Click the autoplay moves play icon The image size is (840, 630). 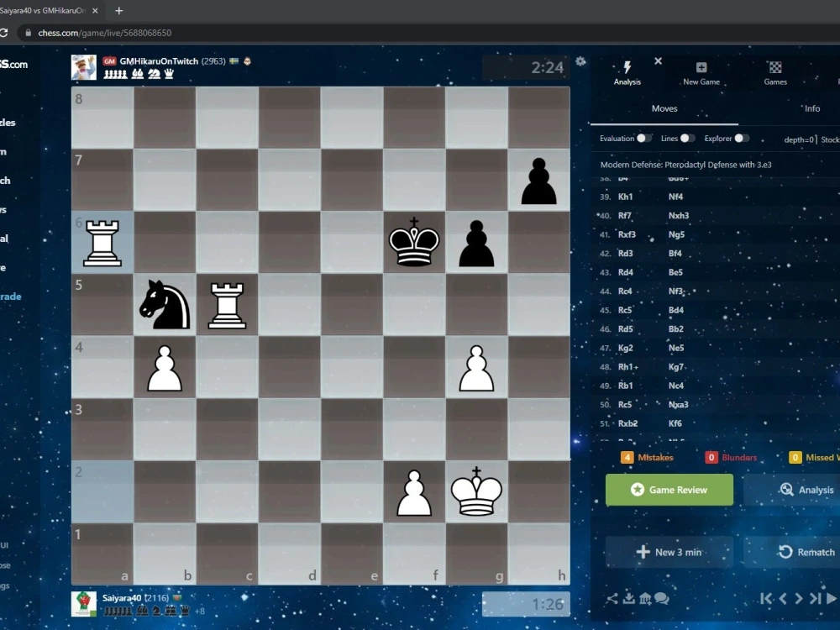[x=832, y=598]
